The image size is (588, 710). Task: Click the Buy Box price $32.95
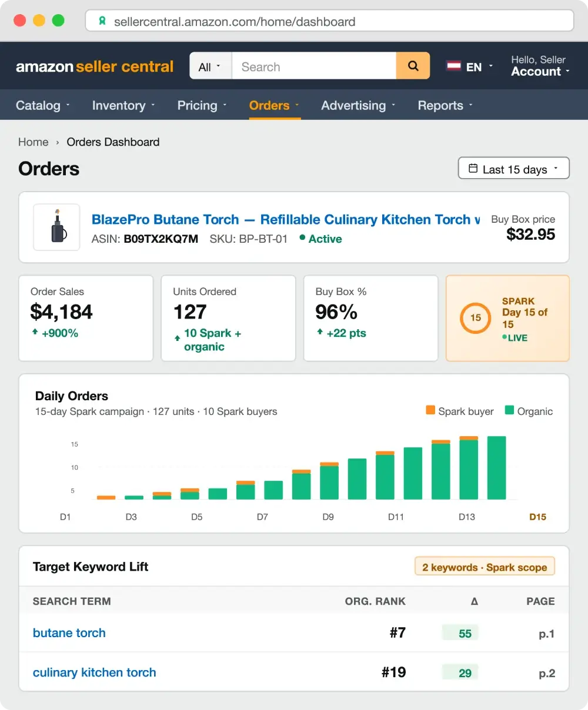tap(530, 234)
